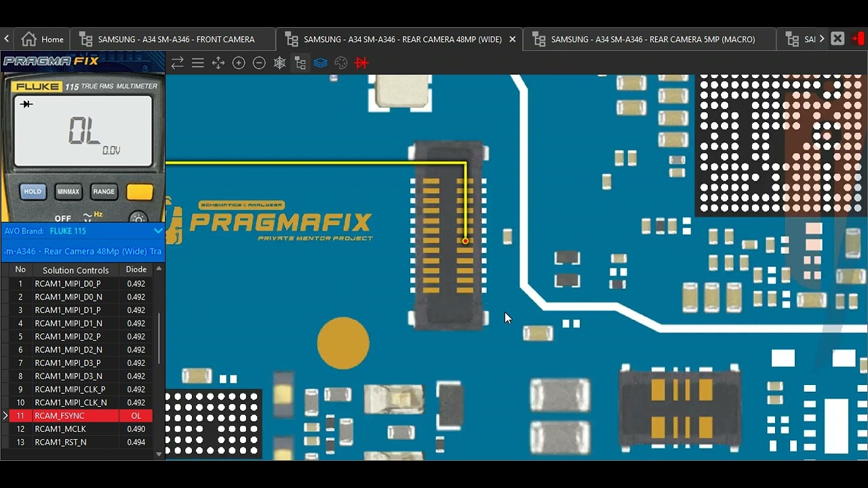
Task: Select the four-way move arrows tool
Action: pos(218,63)
